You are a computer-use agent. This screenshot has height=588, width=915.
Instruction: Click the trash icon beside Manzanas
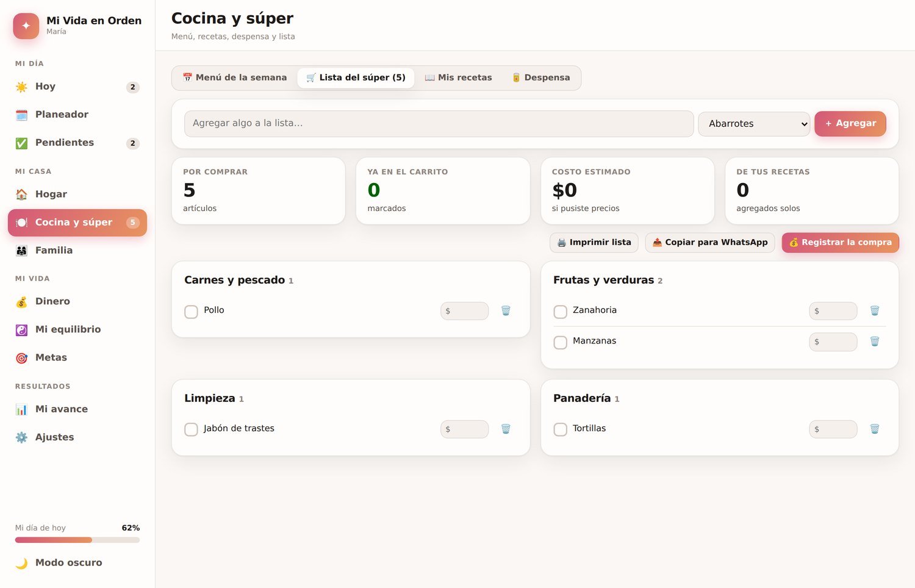click(874, 342)
